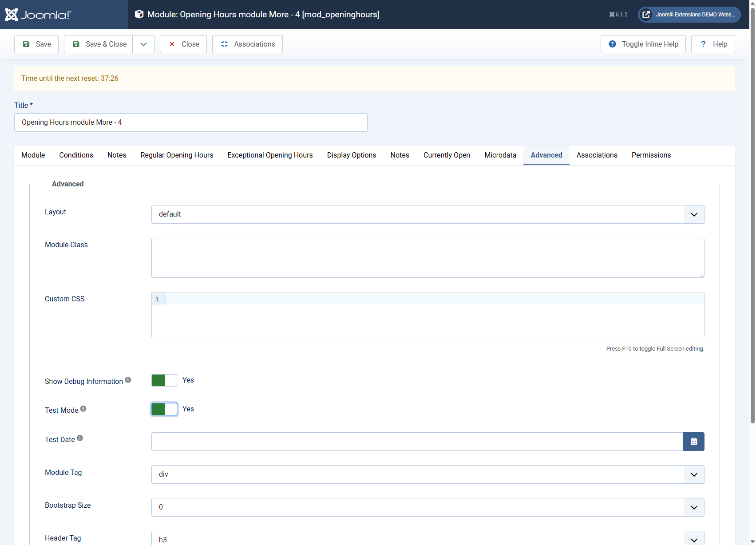Open the Regular Opening Hours tab
756x545 pixels.
(177, 155)
